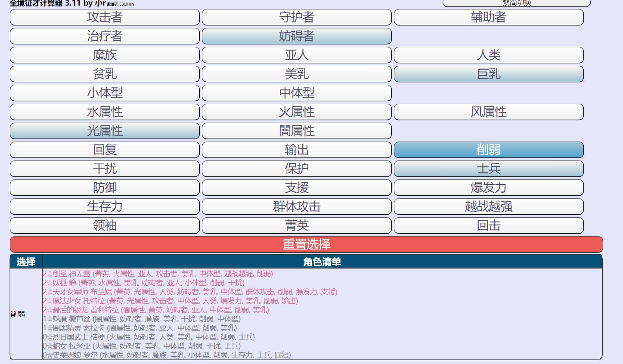Select the 美乳 tag
623x364 pixels.
tap(297, 74)
